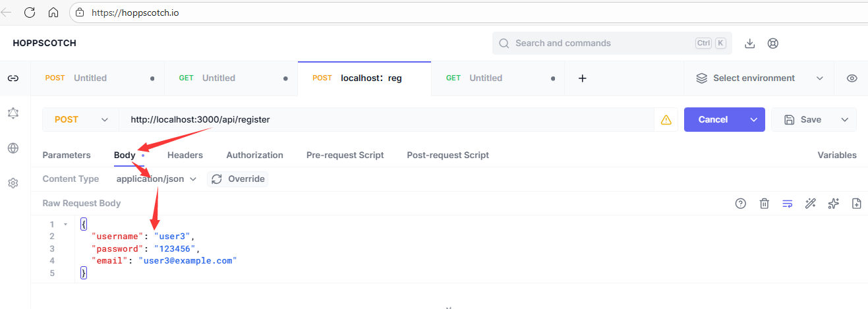This screenshot has height=309, width=868.
Task: Click the "username" key in JSON
Action: coord(118,237)
